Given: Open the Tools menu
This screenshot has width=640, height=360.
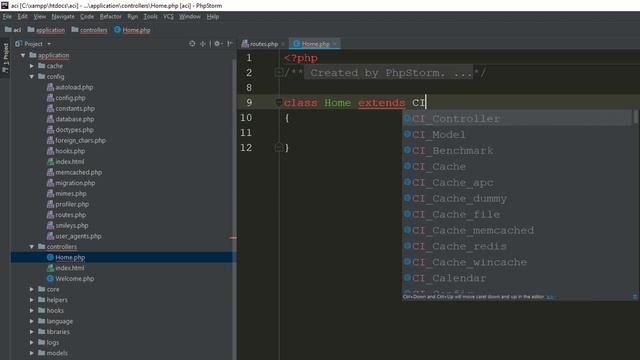Looking at the screenshot, I should click(x=150, y=17).
